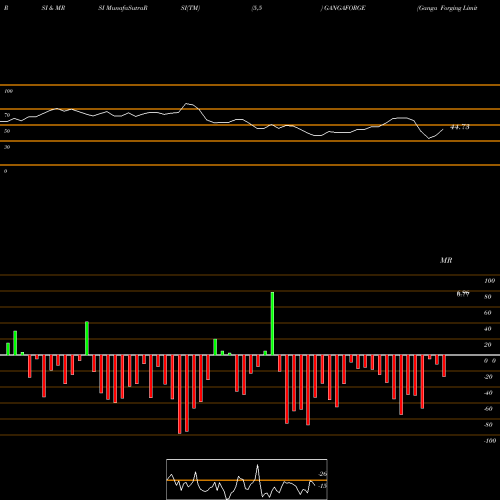This screenshot has width=500, height=500.
Task: Open the mini oscillator chart thumbnail
Action: coord(247,479)
